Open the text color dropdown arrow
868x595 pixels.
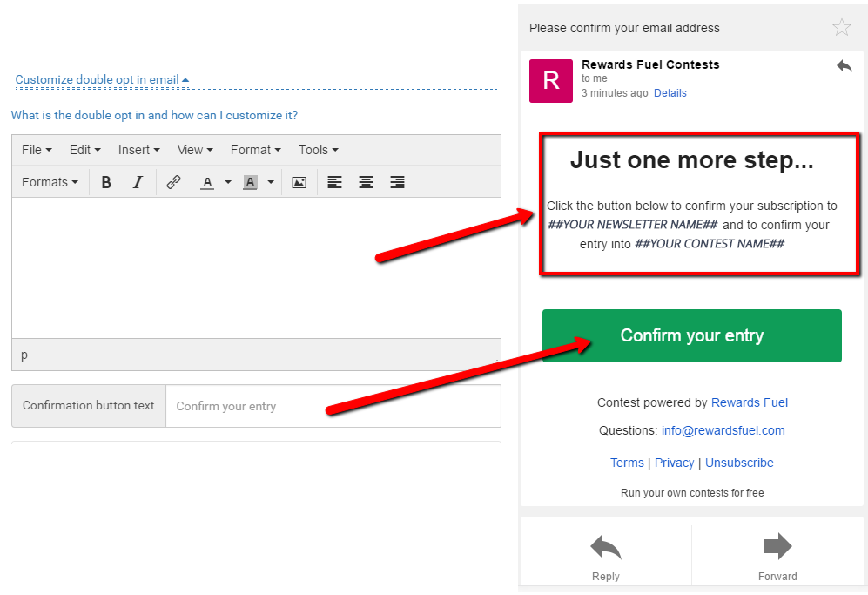tap(228, 182)
